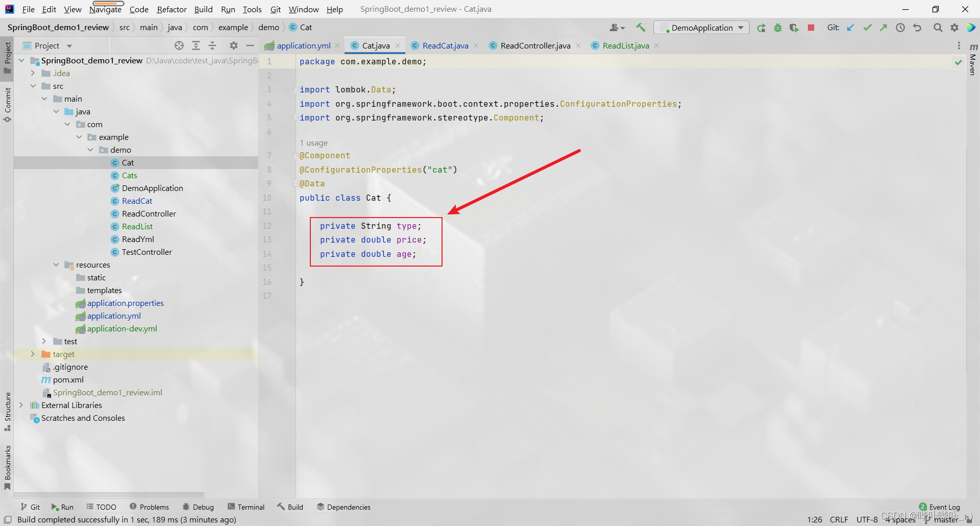Hide the Project tool window
This screenshot has height=526, width=980.
(250, 45)
